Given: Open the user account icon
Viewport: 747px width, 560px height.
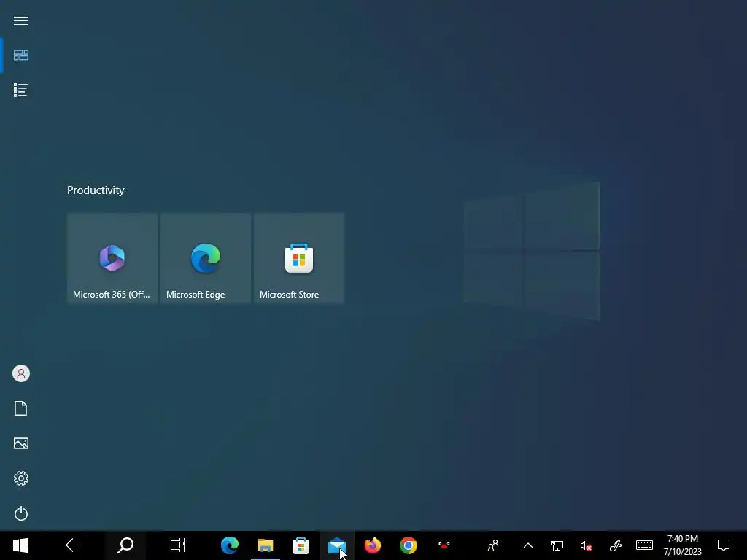Looking at the screenshot, I should coord(21,373).
